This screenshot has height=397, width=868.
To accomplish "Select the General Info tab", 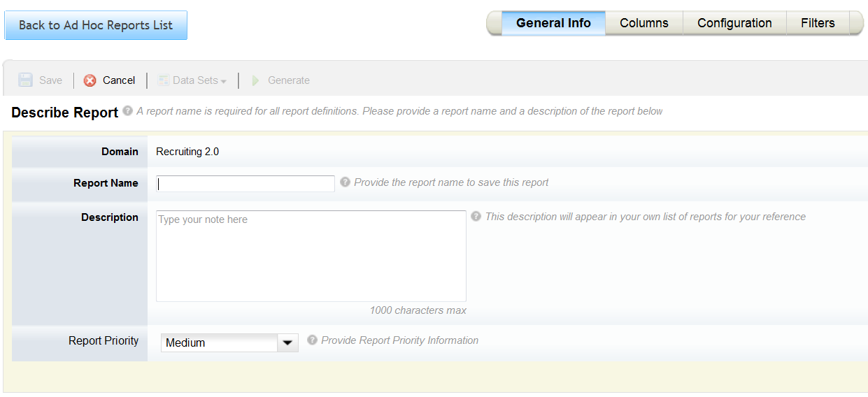I will click(x=553, y=23).
